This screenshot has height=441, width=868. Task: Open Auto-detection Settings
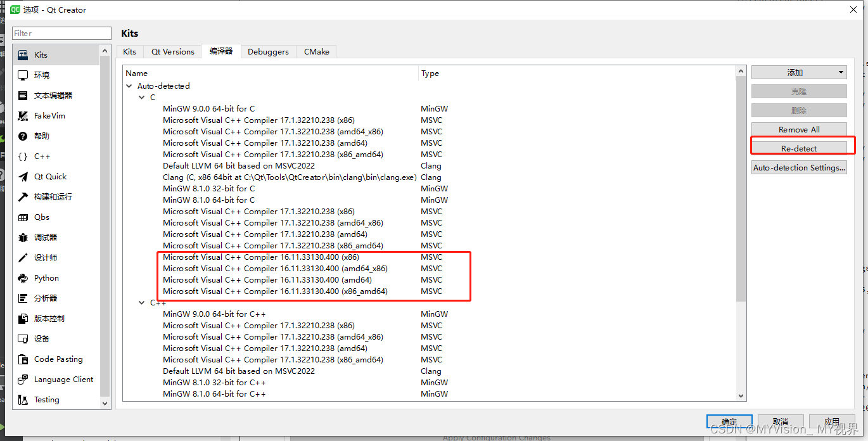(x=799, y=168)
